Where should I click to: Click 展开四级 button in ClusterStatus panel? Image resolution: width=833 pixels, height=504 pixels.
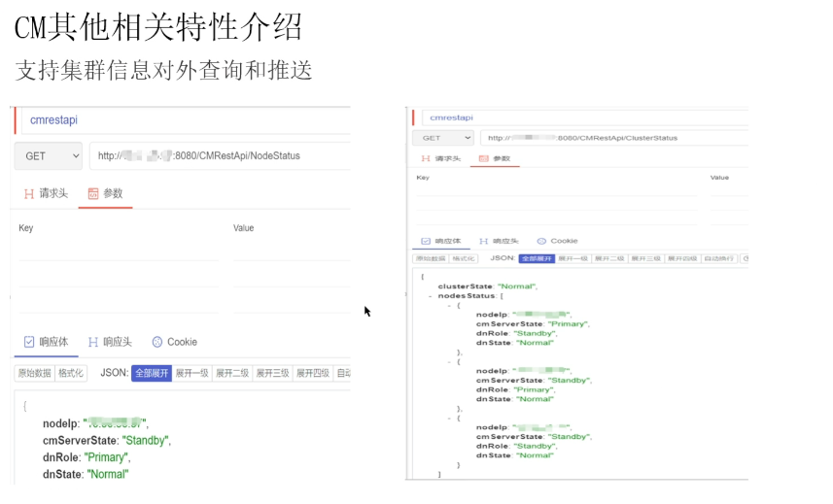click(682, 259)
